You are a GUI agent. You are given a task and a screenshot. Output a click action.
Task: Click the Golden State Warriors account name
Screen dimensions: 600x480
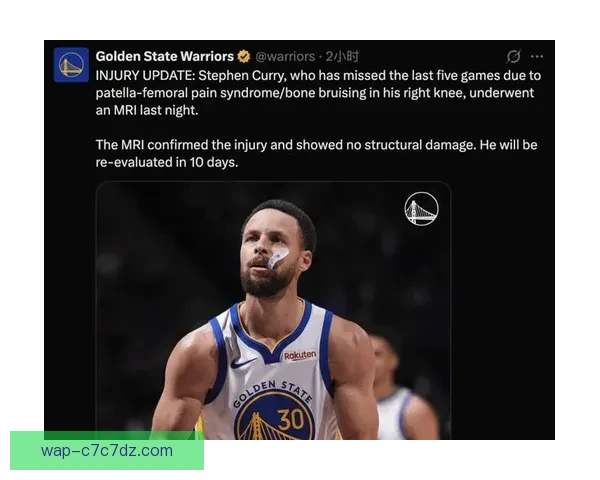tap(165, 57)
